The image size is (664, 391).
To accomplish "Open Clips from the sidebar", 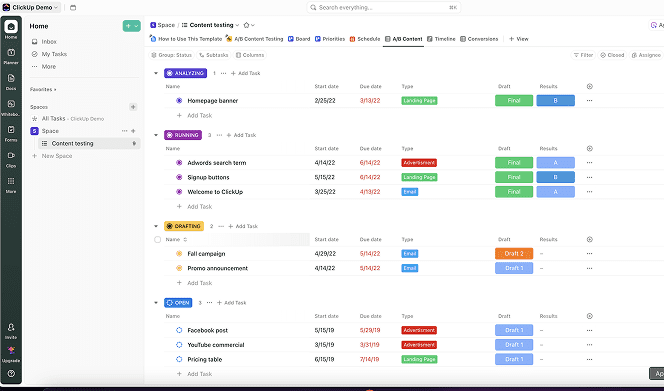I will [11, 159].
